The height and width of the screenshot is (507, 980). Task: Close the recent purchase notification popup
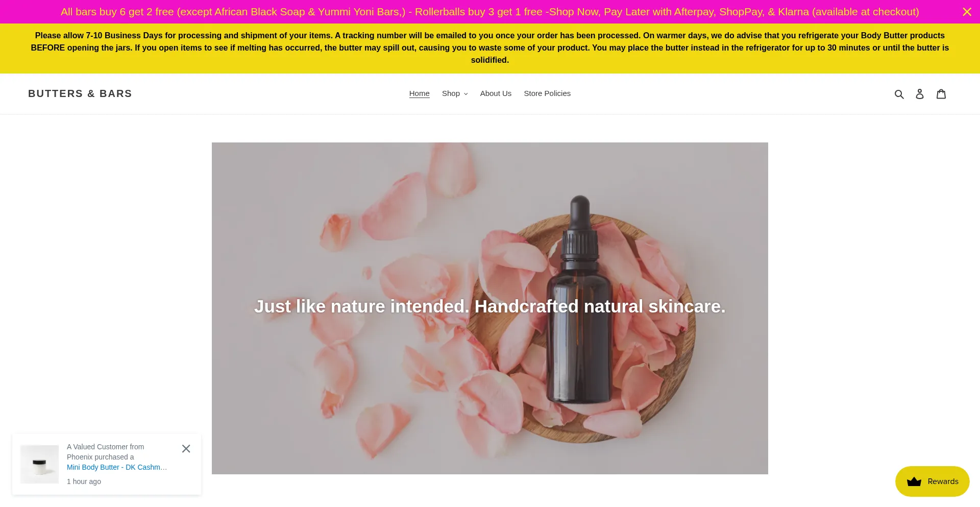pos(186,449)
